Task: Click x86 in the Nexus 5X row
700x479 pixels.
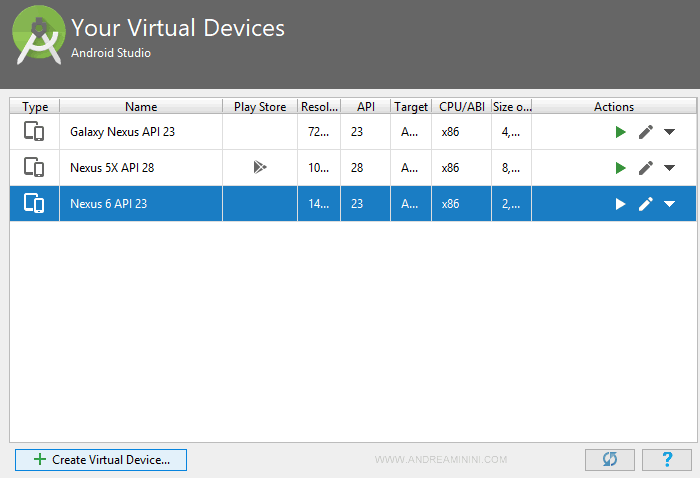Action: (x=450, y=168)
